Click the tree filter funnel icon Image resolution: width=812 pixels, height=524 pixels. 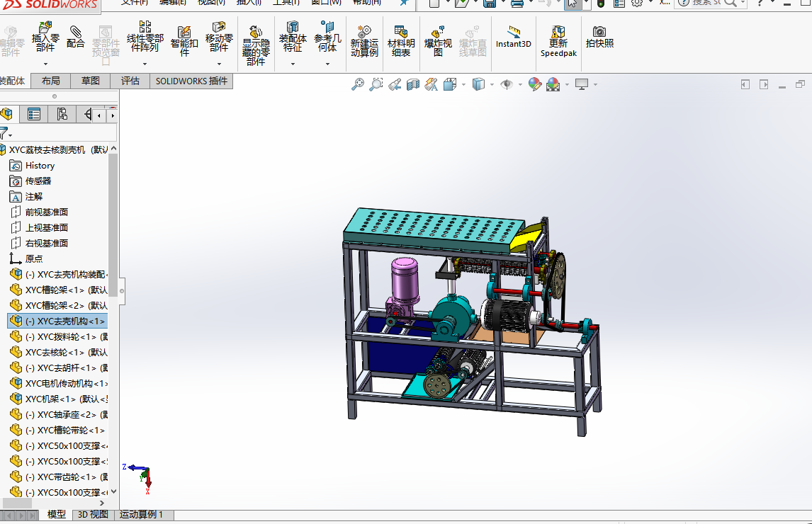point(4,133)
